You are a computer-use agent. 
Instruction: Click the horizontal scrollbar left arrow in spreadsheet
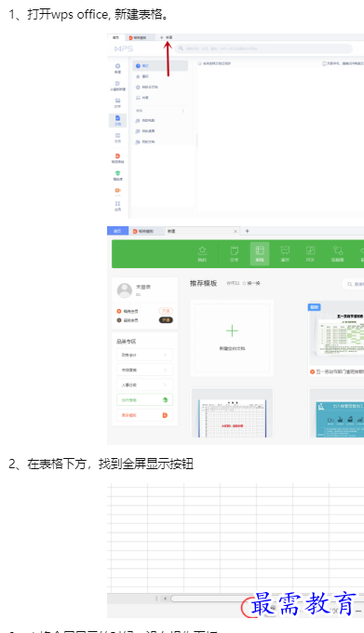165,599
